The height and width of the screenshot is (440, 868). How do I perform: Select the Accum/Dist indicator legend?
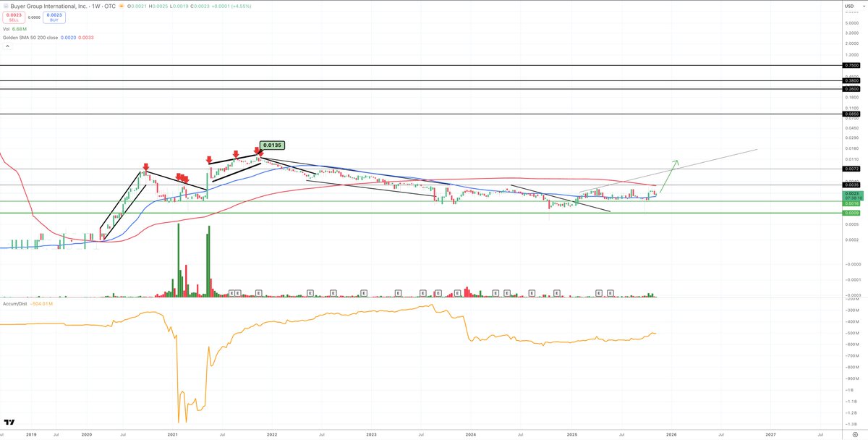27,303
